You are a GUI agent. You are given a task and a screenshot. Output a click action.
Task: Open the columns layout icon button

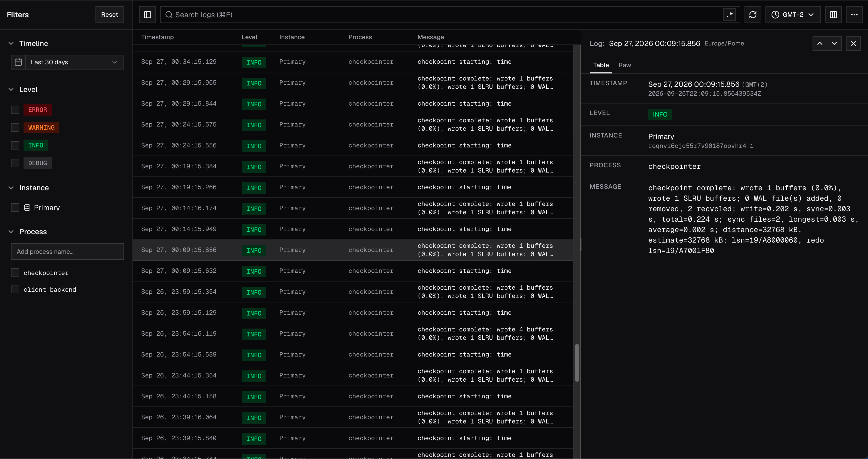point(833,14)
